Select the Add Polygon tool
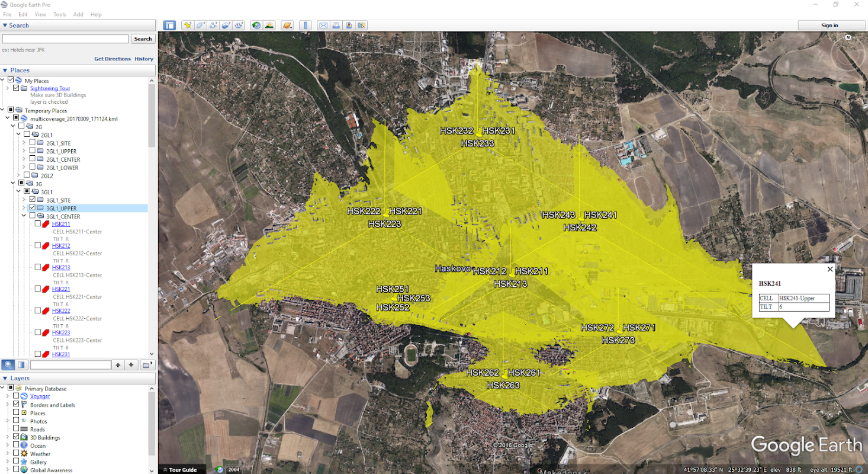Screen dimensions: 868x474 (x=200, y=25)
